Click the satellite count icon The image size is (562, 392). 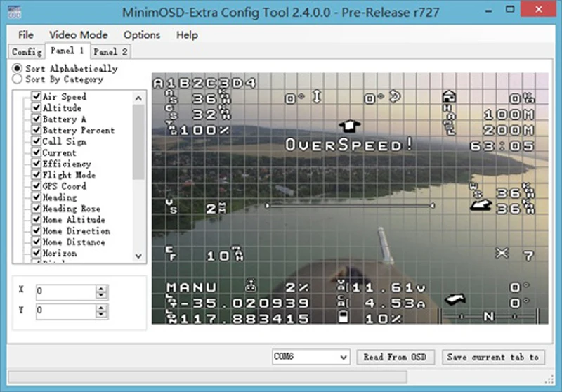(502, 253)
